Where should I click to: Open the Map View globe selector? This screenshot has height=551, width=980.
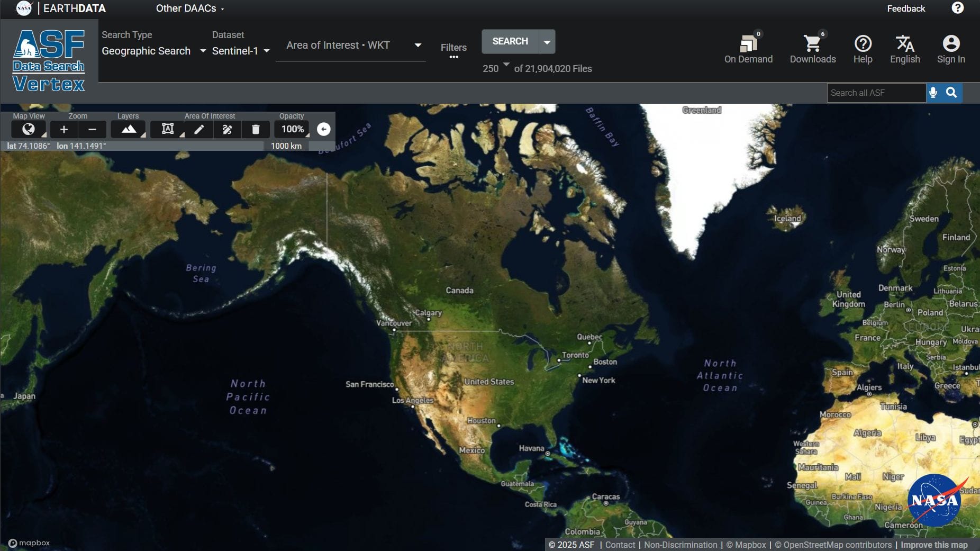pos(29,129)
